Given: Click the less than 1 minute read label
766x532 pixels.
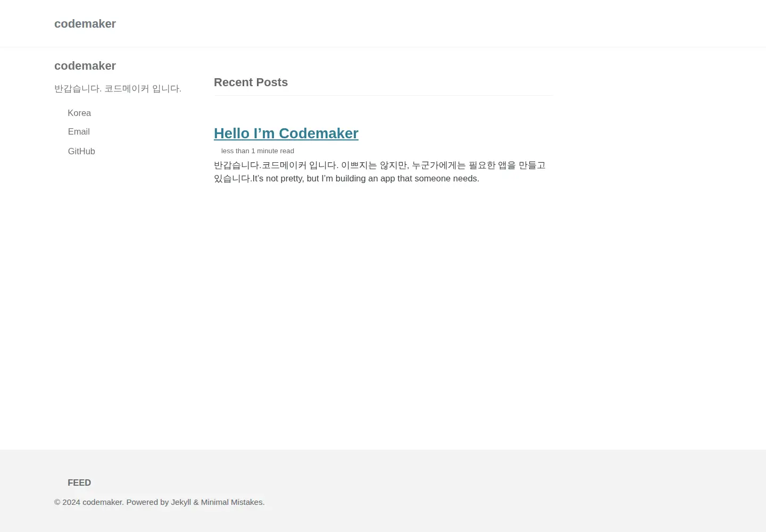Looking at the screenshot, I should tap(257, 151).
